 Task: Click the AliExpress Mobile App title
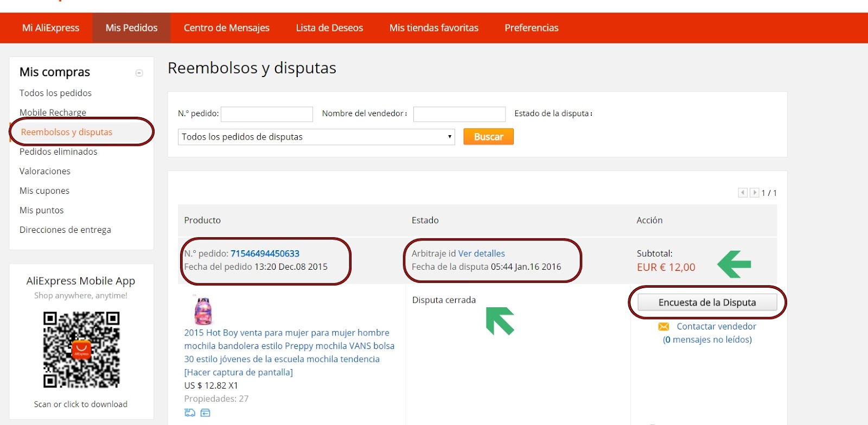pos(81,281)
